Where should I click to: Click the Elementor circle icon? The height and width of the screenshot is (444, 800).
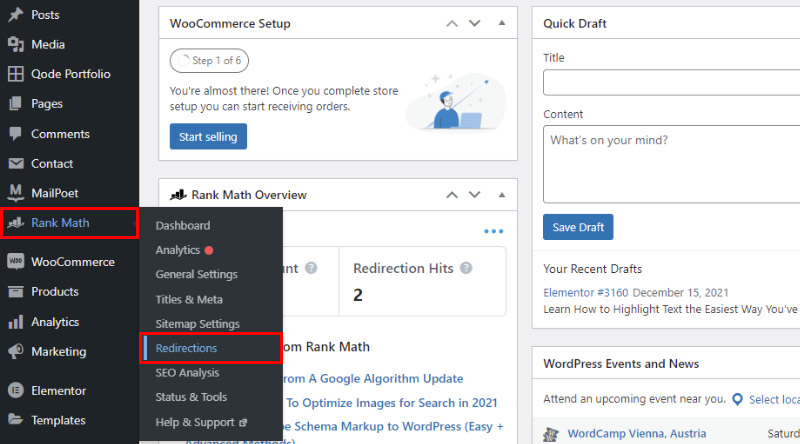16,390
